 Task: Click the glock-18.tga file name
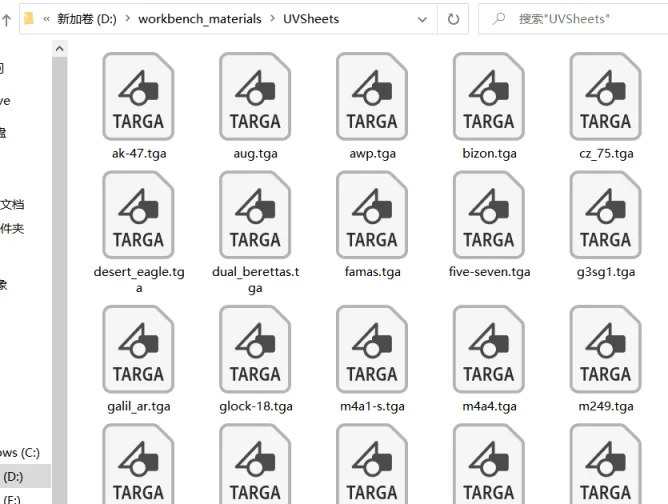pos(256,407)
